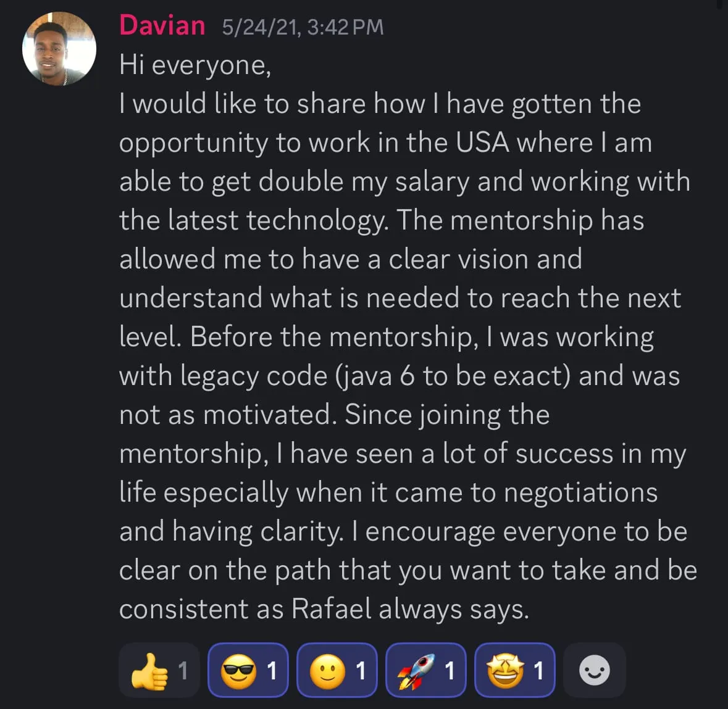Click the thumbs up emoji icon
The width and height of the screenshot is (728, 709).
(149, 671)
